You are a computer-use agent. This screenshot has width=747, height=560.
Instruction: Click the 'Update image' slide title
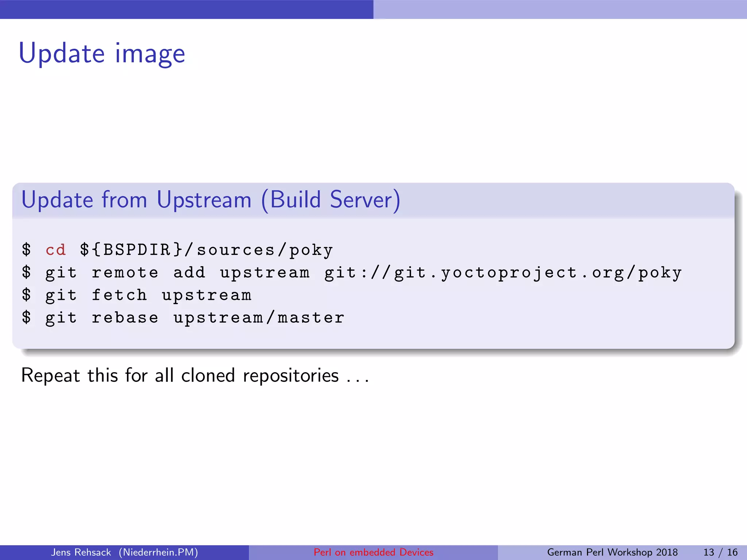(x=102, y=54)
